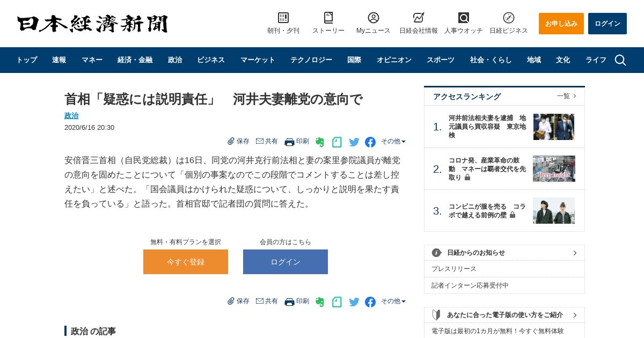Select マネー in navigation bar

click(x=92, y=60)
